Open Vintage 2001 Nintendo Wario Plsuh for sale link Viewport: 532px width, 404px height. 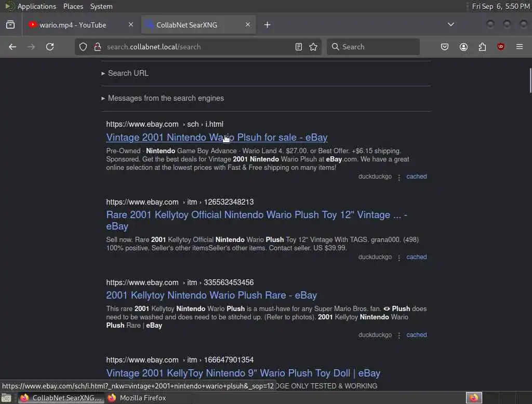pyautogui.click(x=217, y=138)
